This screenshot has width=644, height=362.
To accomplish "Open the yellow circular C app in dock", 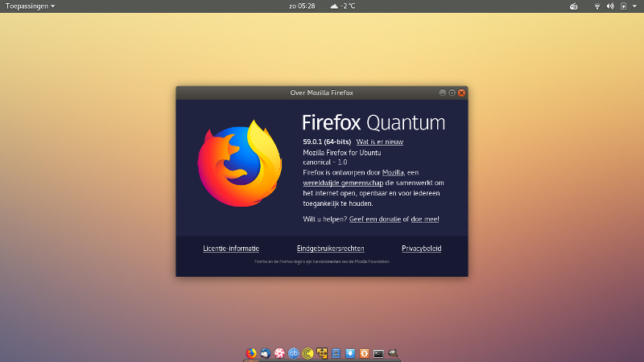I will tap(308, 353).
